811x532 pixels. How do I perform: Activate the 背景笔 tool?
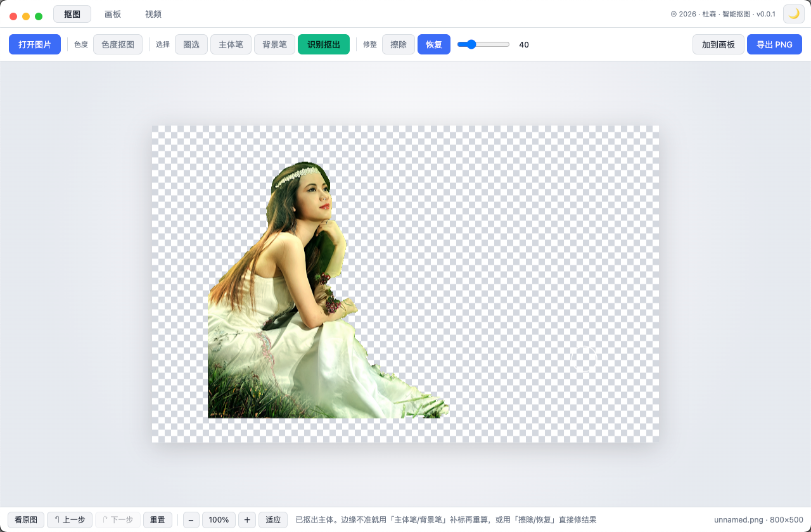click(x=274, y=44)
